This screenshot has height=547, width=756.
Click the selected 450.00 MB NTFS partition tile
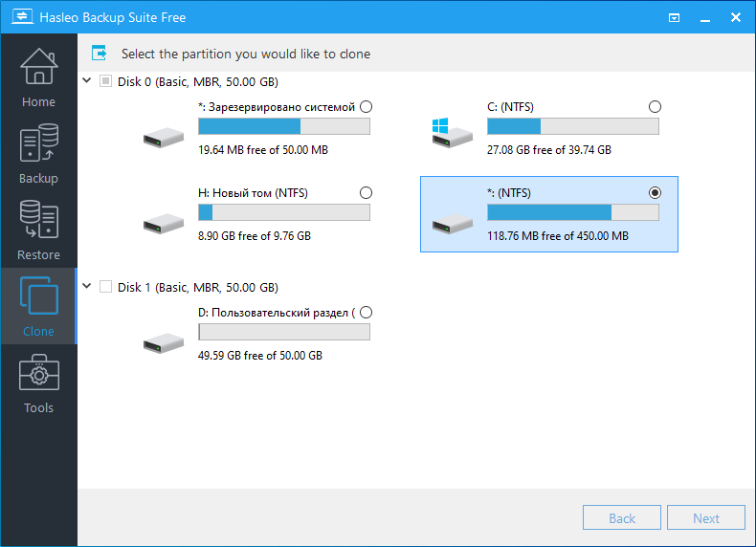point(549,214)
